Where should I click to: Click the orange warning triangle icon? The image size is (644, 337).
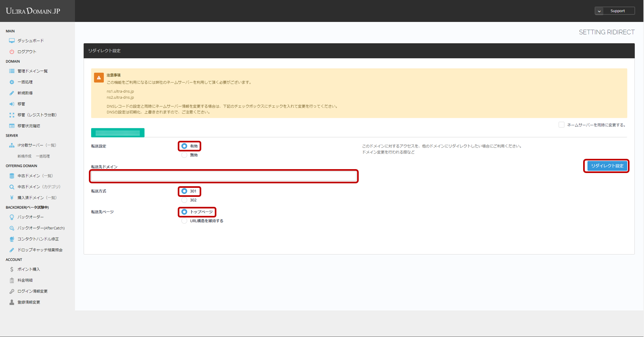99,78
